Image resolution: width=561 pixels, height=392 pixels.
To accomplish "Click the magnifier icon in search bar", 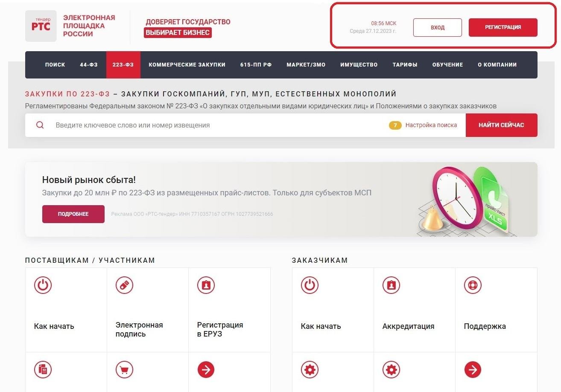I will point(40,125).
